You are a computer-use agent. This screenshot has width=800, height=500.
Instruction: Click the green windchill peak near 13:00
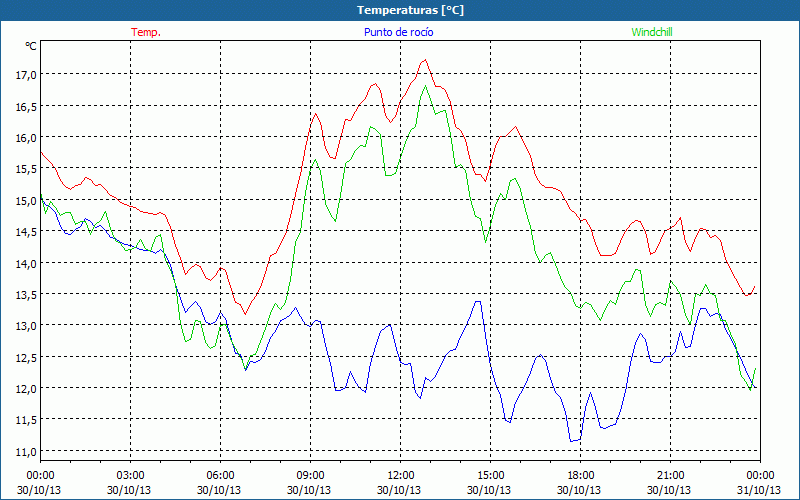point(426,86)
